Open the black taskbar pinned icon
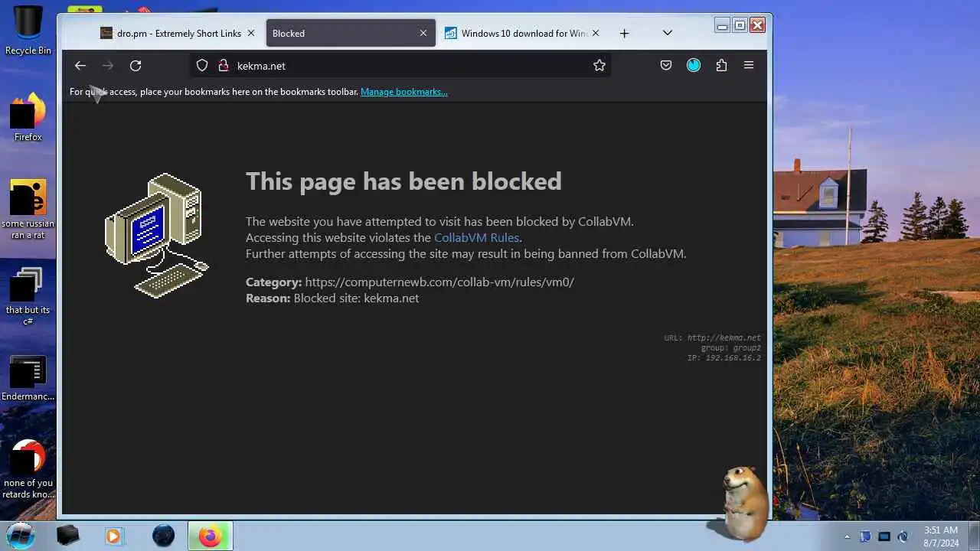The height and width of the screenshot is (551, 980). tap(68, 536)
